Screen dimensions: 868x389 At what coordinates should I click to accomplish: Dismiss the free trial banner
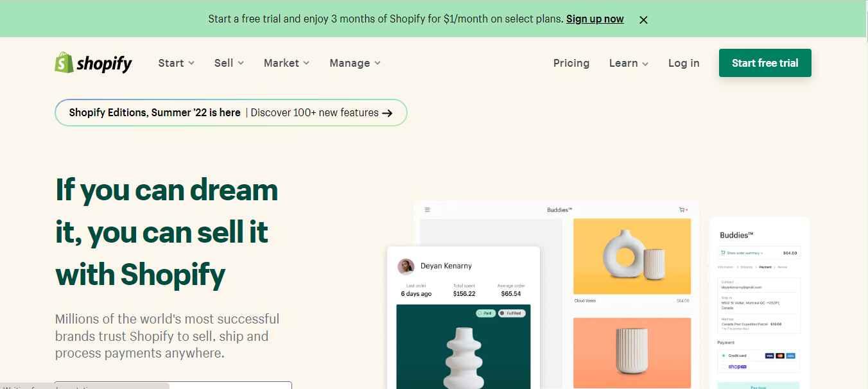[x=643, y=19]
